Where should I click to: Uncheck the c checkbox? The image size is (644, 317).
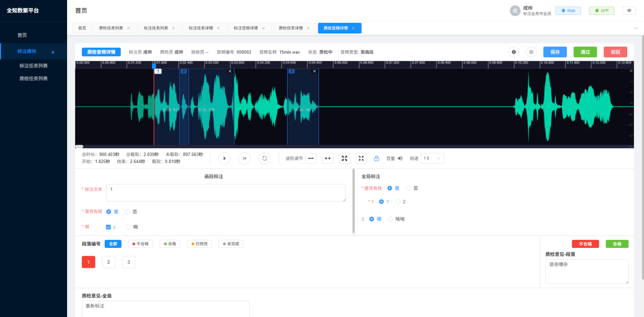[x=108, y=227]
